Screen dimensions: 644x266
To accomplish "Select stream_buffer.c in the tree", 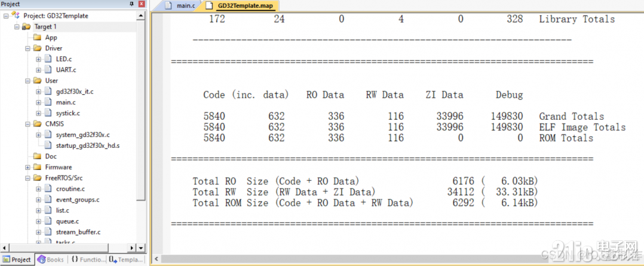I will [78, 232].
